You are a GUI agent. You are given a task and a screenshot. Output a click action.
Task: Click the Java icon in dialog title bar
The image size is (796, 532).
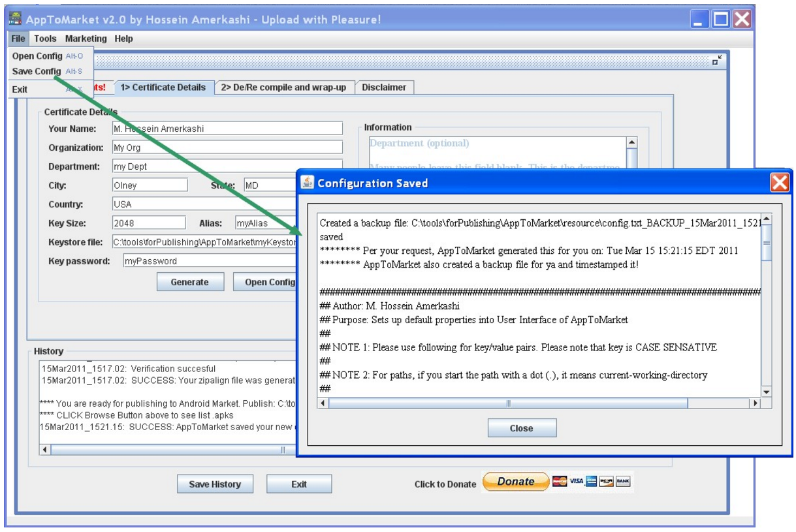(308, 183)
